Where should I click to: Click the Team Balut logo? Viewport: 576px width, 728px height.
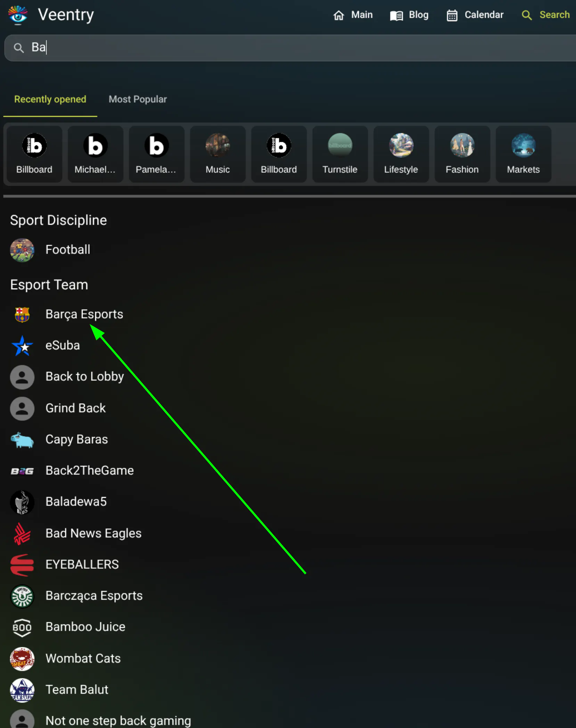point(22,690)
